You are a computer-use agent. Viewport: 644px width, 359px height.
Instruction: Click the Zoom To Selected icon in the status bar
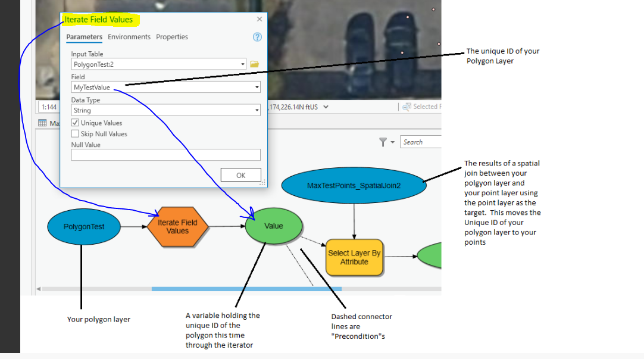(408, 107)
